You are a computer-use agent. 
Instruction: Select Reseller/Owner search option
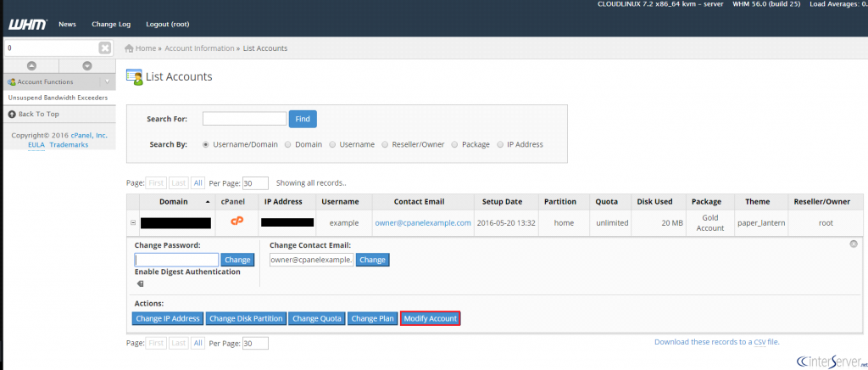[x=385, y=144]
